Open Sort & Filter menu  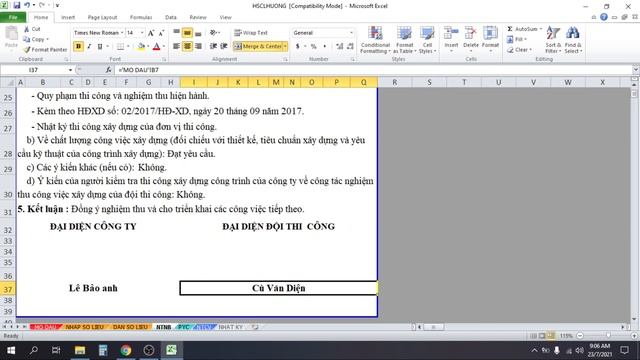553,40
